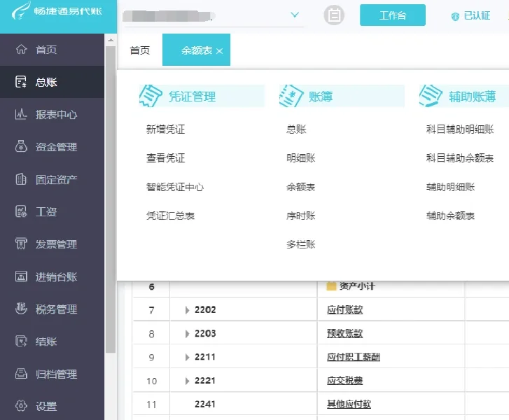Select the 余额表 tab
Viewport: 509px width, 420px height.
(x=197, y=50)
